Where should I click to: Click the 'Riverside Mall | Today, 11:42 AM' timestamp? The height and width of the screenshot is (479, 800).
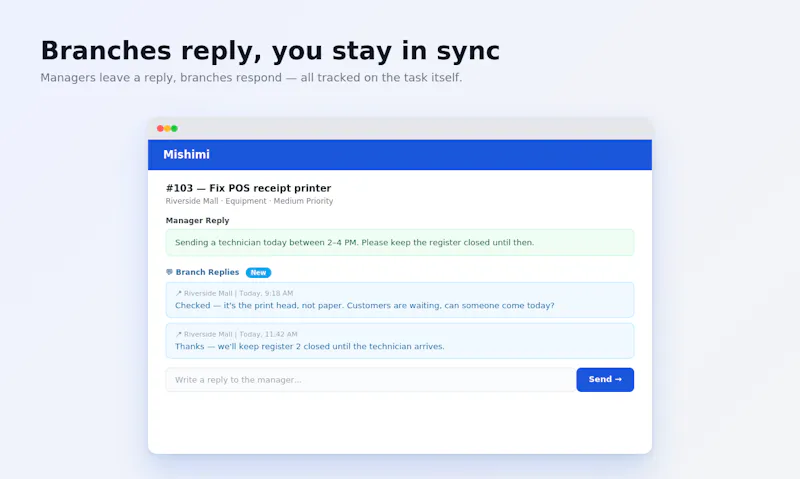click(240, 334)
